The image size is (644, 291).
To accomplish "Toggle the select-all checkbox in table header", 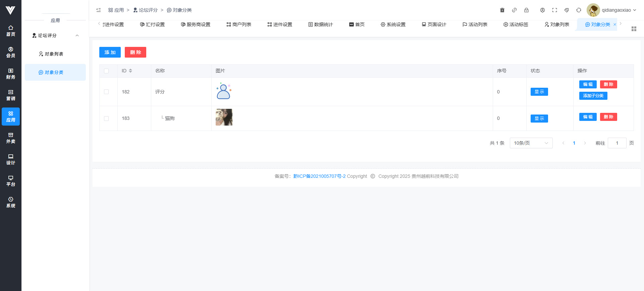I will coord(106,71).
